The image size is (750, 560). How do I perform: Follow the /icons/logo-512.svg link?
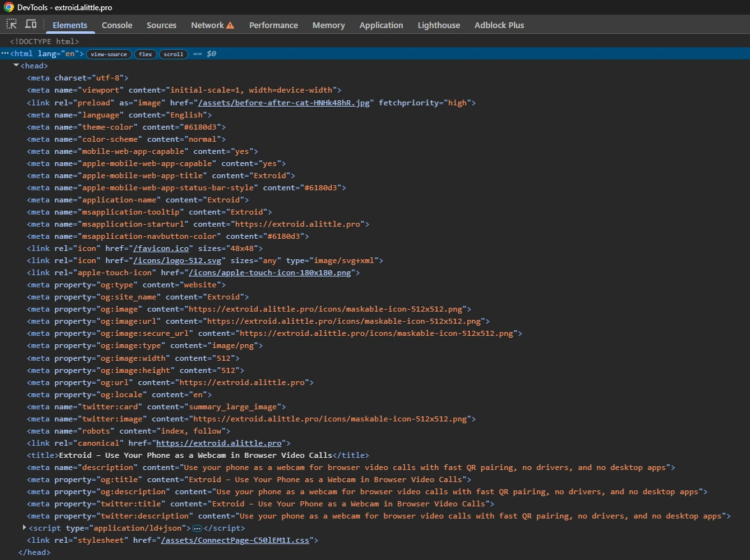[x=177, y=261]
